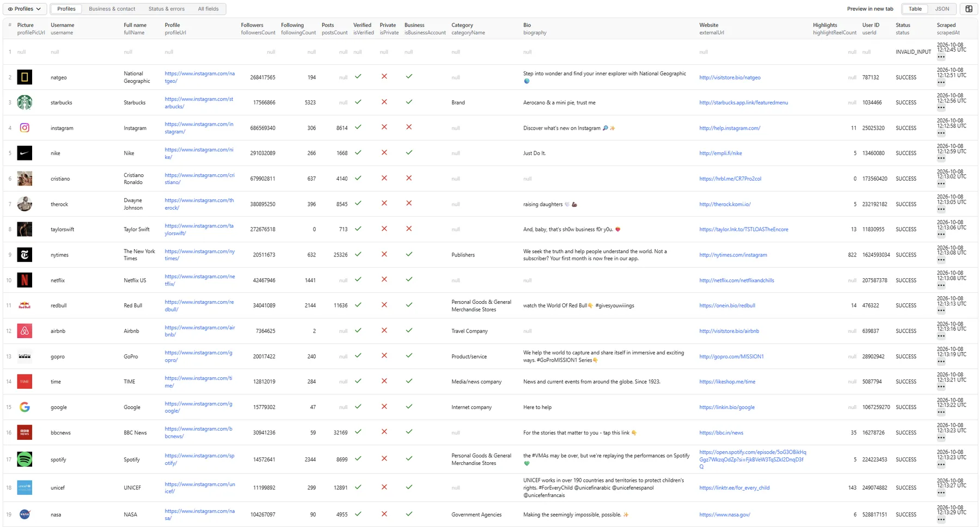The width and height of the screenshot is (980, 527).
Task: Select the INVALID_INPUT status cell
Action: tap(913, 52)
